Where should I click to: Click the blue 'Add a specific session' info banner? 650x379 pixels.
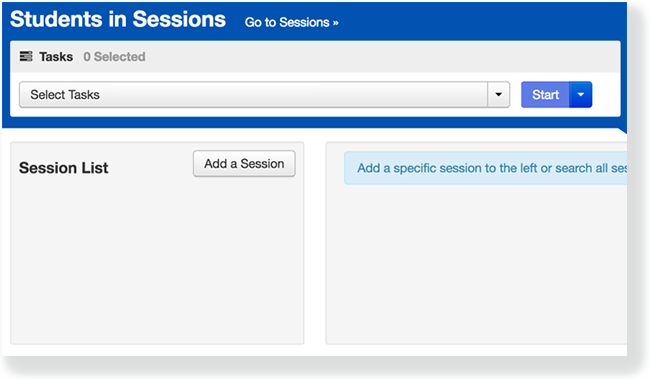[x=485, y=168]
